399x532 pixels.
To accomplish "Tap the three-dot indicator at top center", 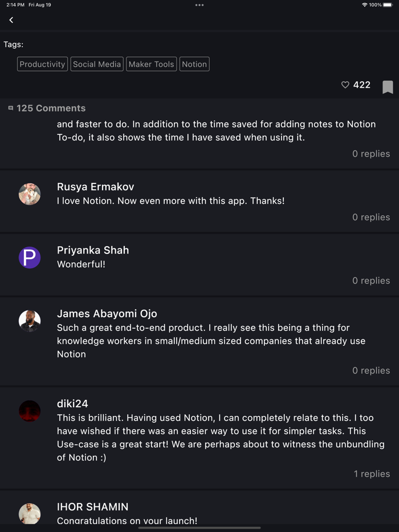I will click(199, 5).
